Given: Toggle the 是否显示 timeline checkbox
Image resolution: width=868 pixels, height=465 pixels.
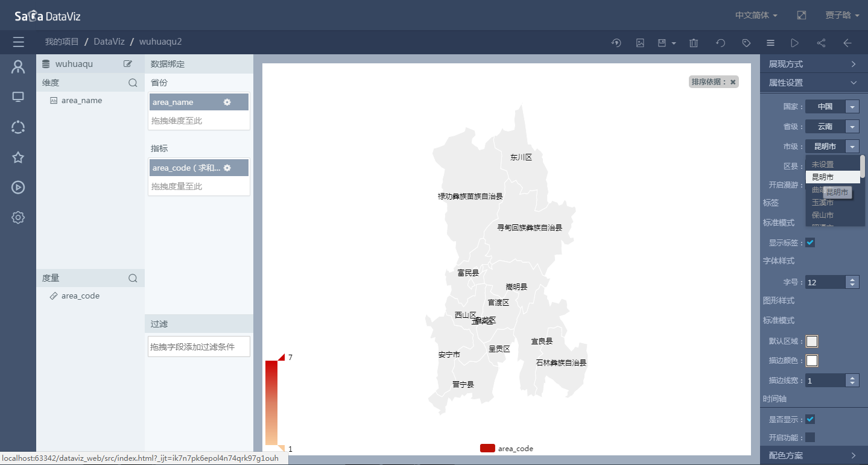Looking at the screenshot, I should tap(810, 419).
